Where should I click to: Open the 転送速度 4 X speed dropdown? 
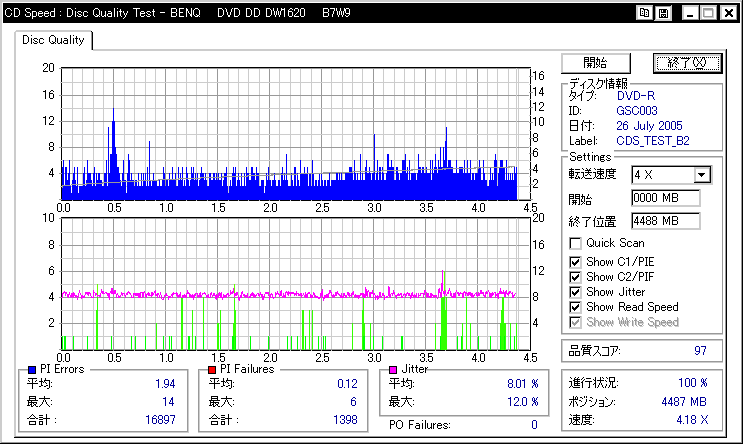click(x=702, y=175)
